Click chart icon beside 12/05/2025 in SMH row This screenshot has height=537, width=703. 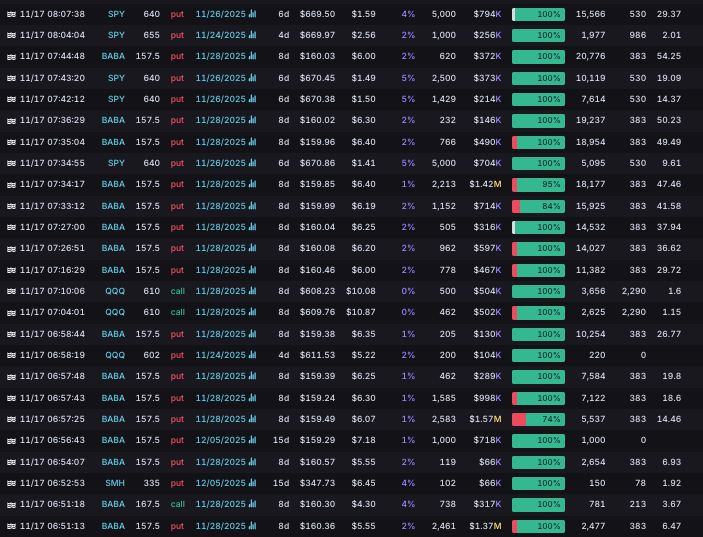(252, 483)
